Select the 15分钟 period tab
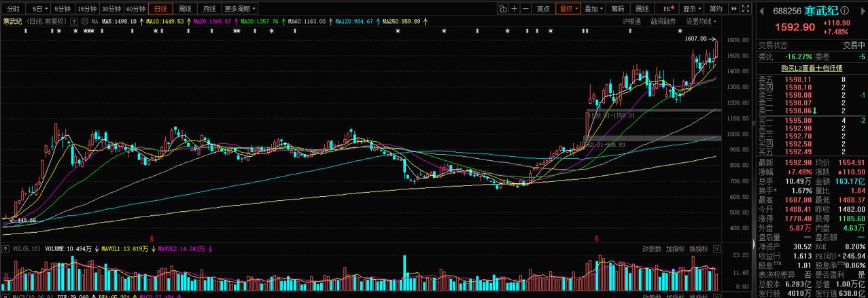Viewport: 868px width, 298px height. coord(86,9)
